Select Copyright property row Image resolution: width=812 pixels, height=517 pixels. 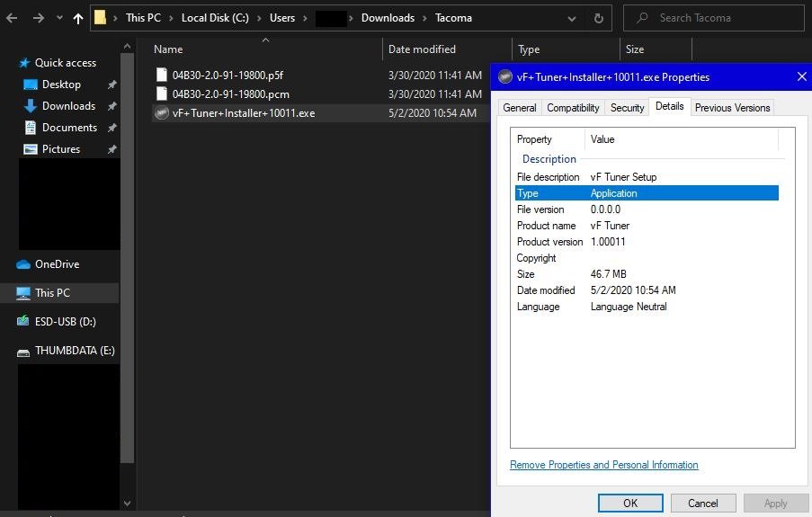[x=647, y=258]
